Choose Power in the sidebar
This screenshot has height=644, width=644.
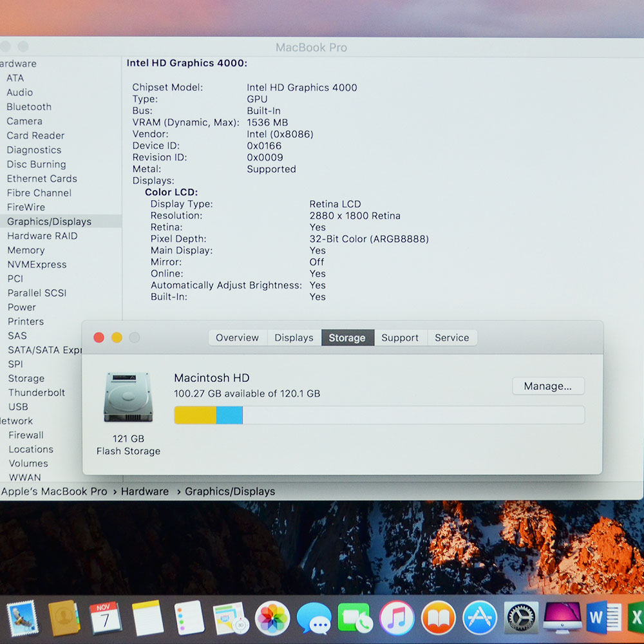pos(22,307)
